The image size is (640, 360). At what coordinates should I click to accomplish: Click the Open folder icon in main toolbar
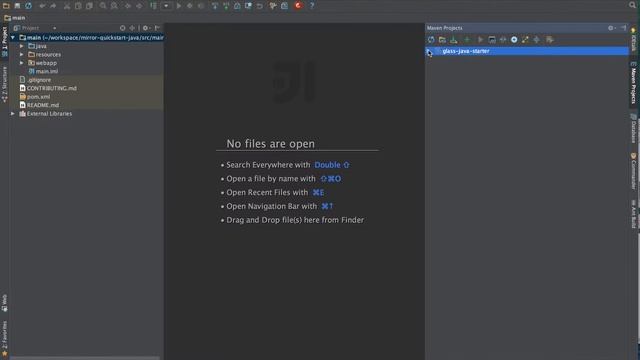click(x=6, y=6)
